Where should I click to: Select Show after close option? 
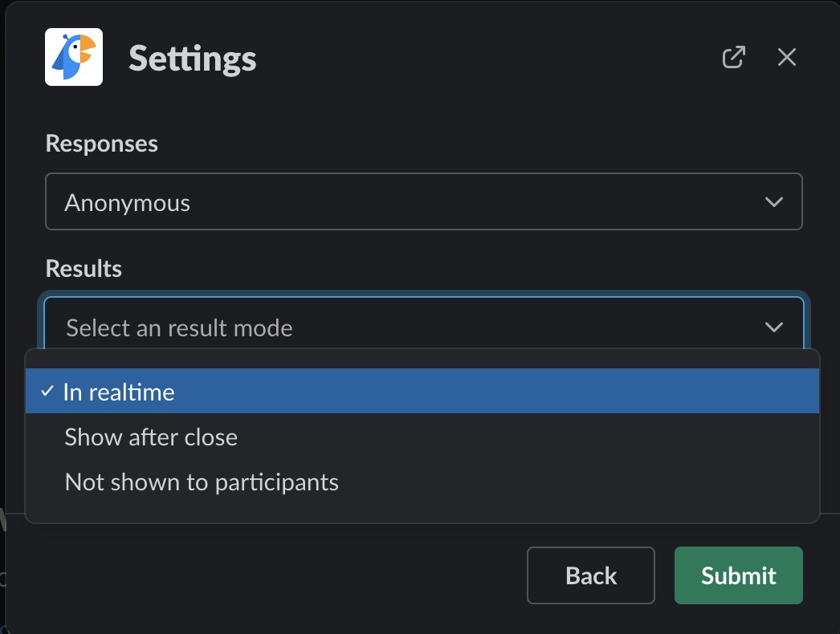[151, 437]
